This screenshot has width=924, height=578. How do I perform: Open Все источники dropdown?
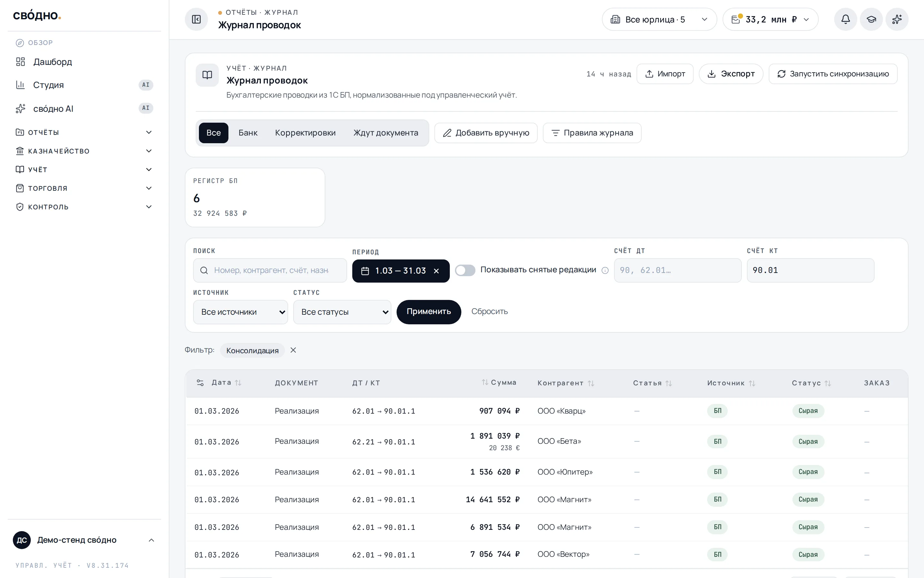pyautogui.click(x=241, y=312)
